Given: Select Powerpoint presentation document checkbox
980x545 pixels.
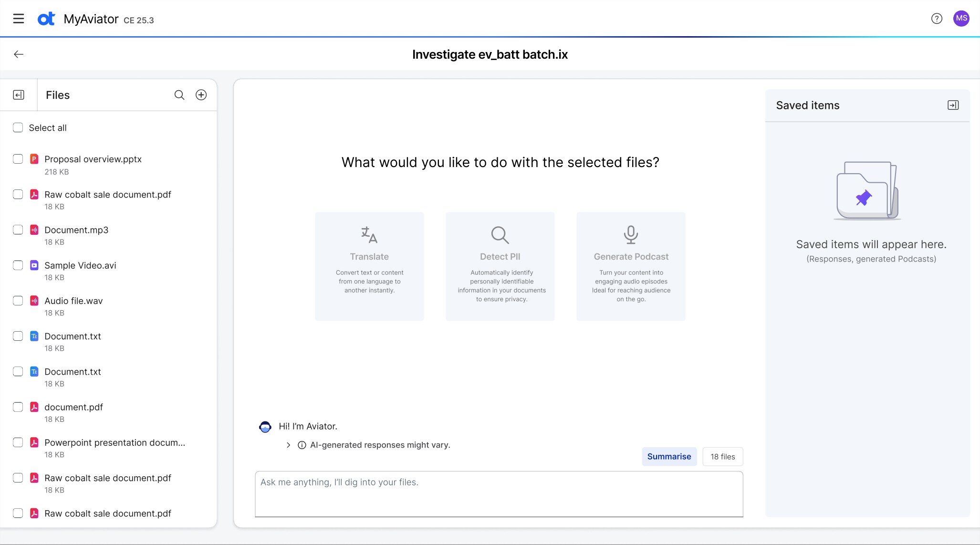Looking at the screenshot, I should point(18,442).
